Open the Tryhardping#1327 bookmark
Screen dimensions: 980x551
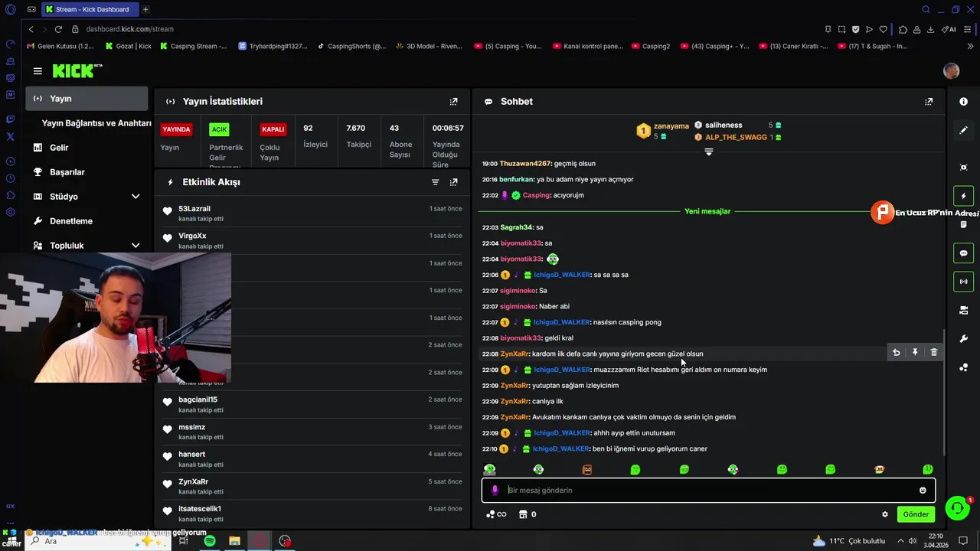pyautogui.click(x=273, y=46)
